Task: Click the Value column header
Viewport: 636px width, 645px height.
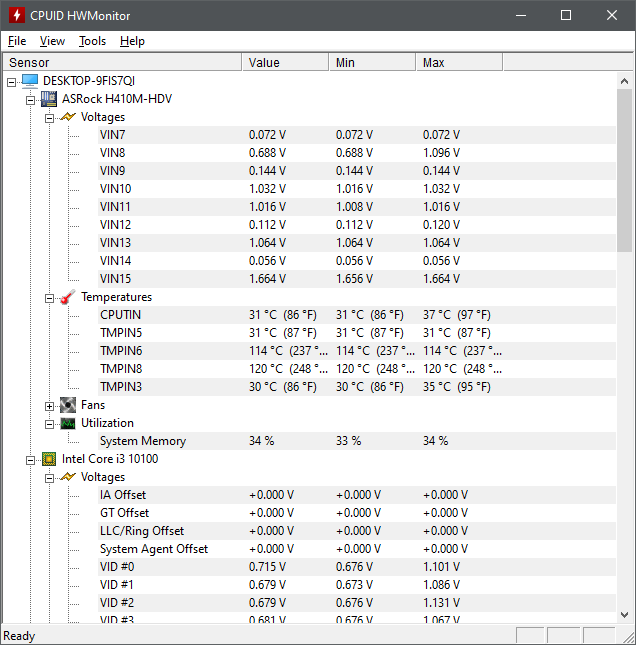Action: [x=286, y=63]
